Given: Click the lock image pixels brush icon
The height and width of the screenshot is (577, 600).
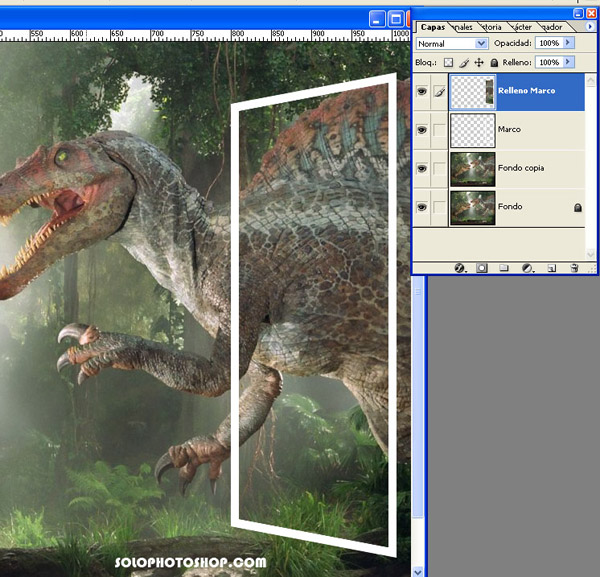Looking at the screenshot, I should tap(464, 62).
